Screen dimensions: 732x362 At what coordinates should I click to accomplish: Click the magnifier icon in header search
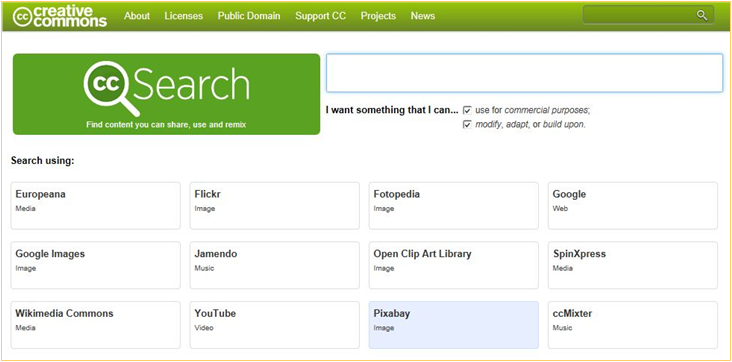(x=702, y=15)
